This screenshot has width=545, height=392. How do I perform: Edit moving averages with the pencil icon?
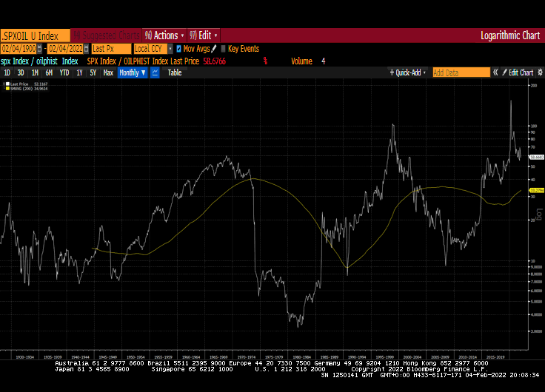(x=214, y=49)
